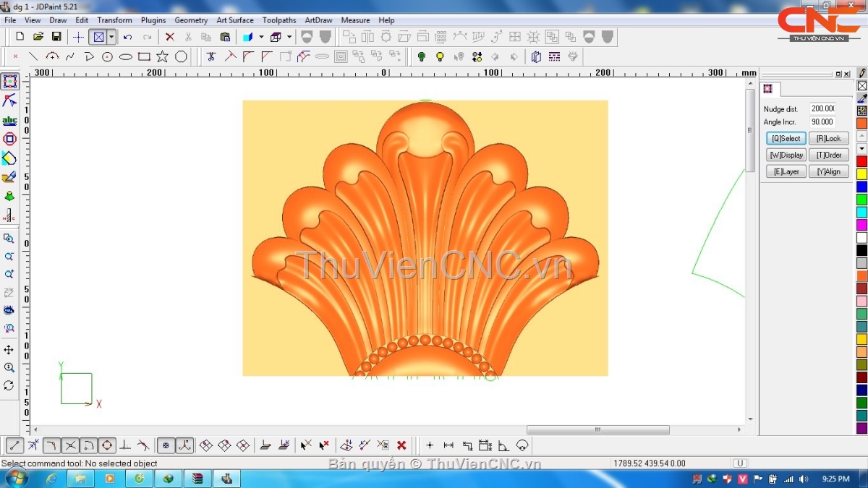Click the [Y]Align button
Image resolution: width=868 pixels, height=488 pixels.
[829, 171]
